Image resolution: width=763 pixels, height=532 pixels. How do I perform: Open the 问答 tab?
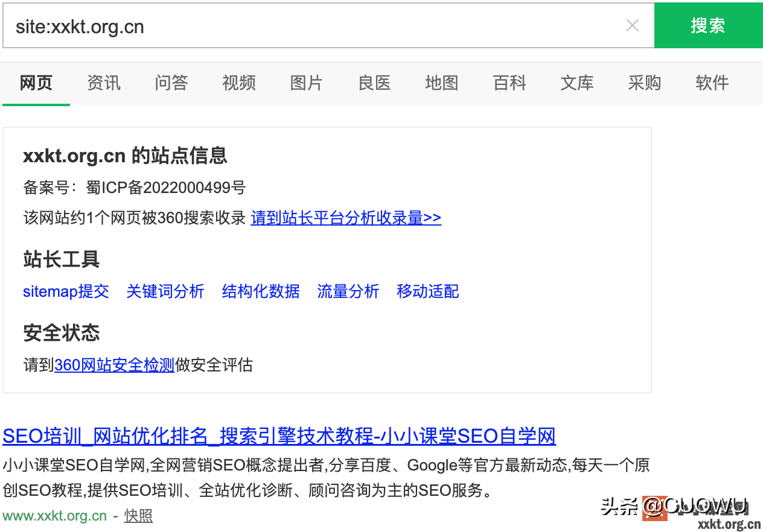(x=171, y=83)
